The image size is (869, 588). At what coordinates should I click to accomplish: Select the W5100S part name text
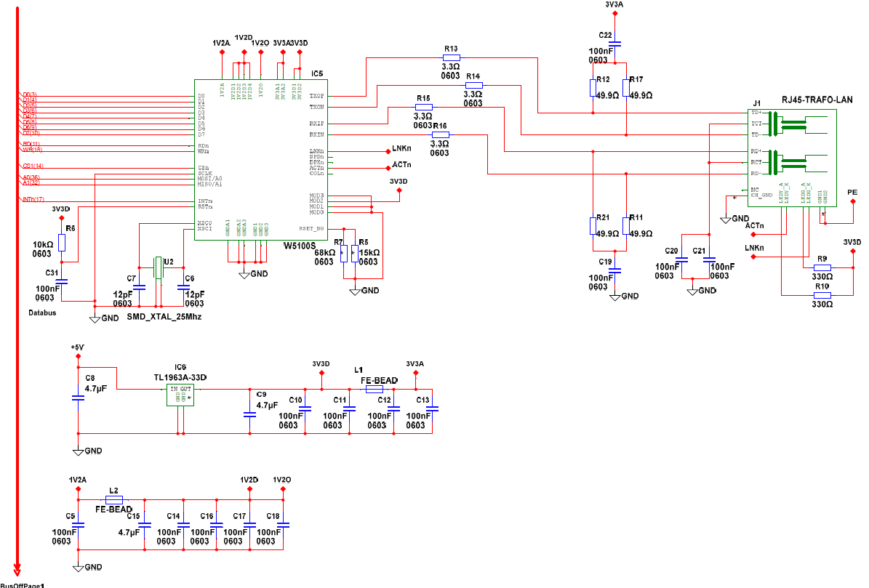[x=300, y=246]
